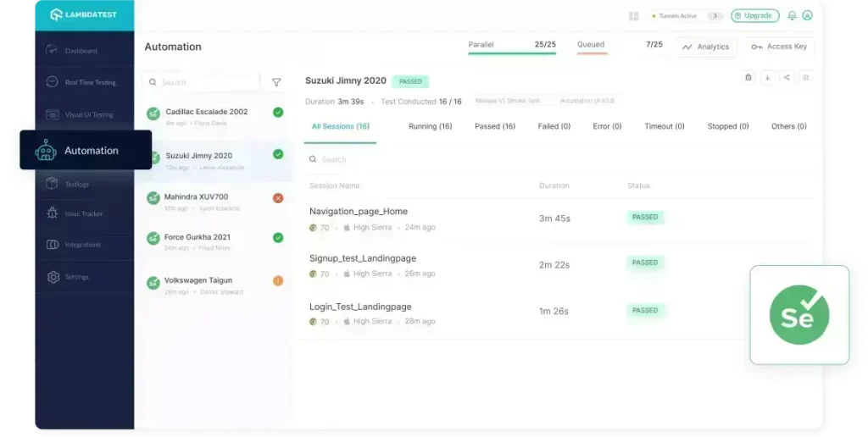Click the Release V1 Smoke Test tag
The image size is (868, 437).
tap(507, 101)
